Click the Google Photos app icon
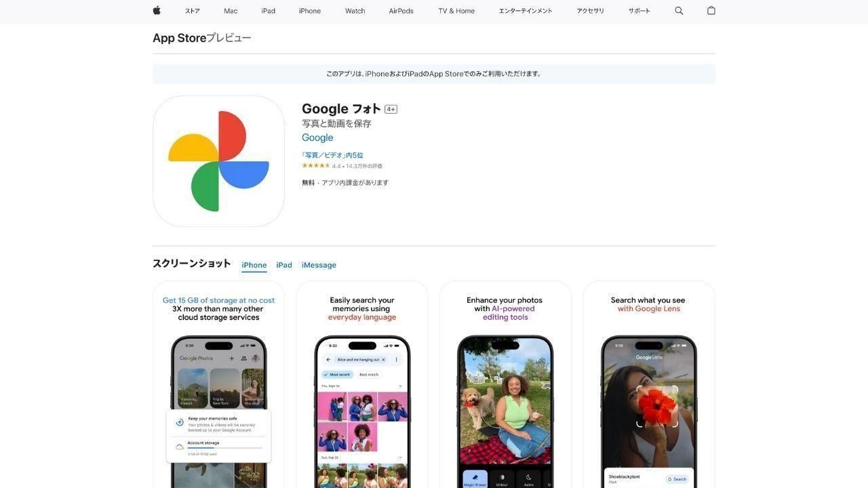 tap(218, 161)
